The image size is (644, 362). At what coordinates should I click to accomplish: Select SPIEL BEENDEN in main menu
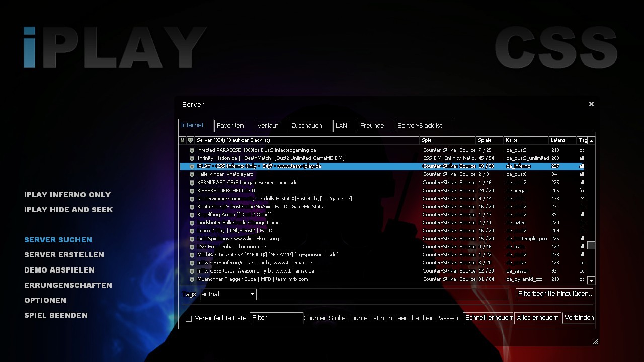point(56,315)
